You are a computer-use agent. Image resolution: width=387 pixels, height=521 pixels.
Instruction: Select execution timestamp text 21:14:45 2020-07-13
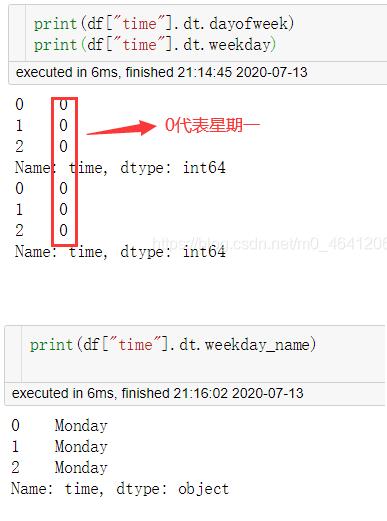click(x=242, y=72)
